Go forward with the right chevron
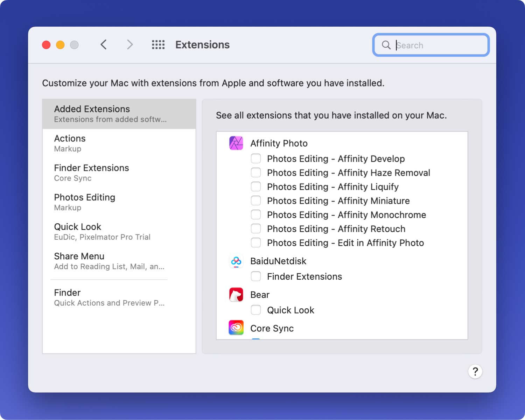The height and width of the screenshot is (420, 525). click(130, 45)
